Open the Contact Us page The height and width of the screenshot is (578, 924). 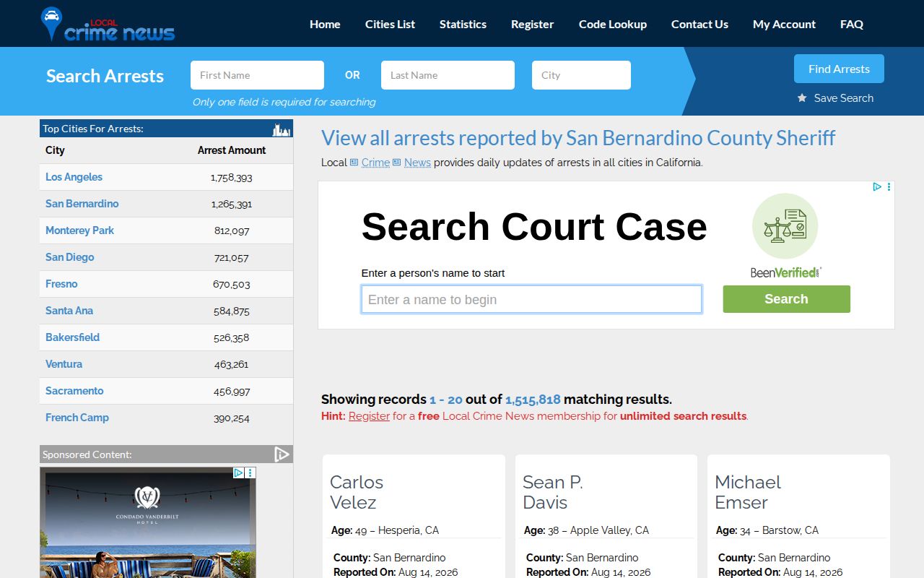click(699, 24)
